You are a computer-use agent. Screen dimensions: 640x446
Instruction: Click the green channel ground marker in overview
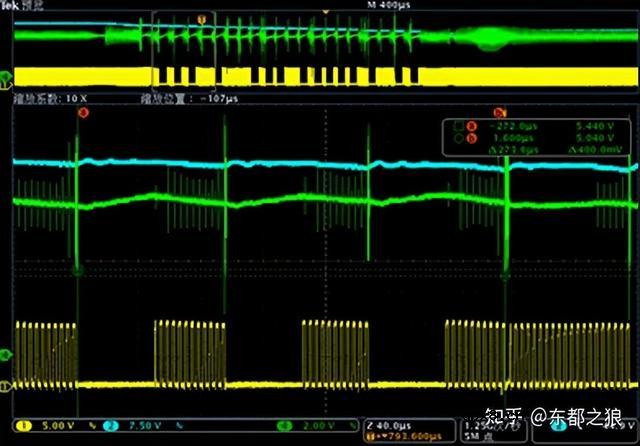(6, 76)
